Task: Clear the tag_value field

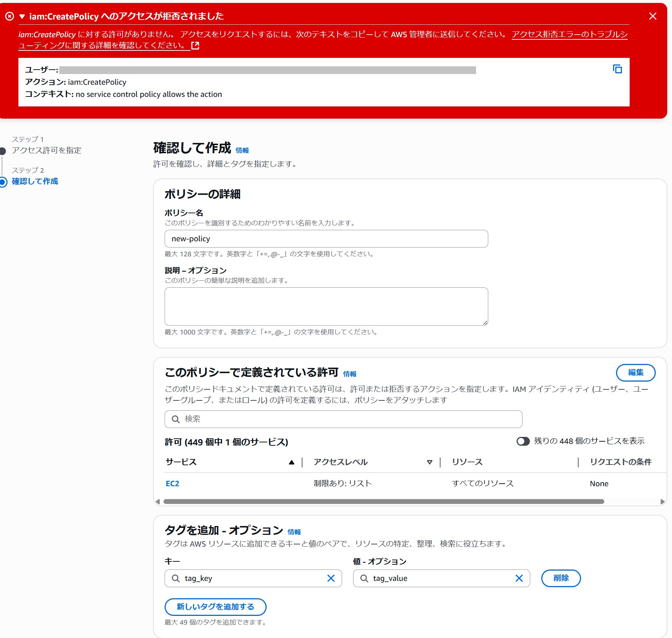Action: 519,578
